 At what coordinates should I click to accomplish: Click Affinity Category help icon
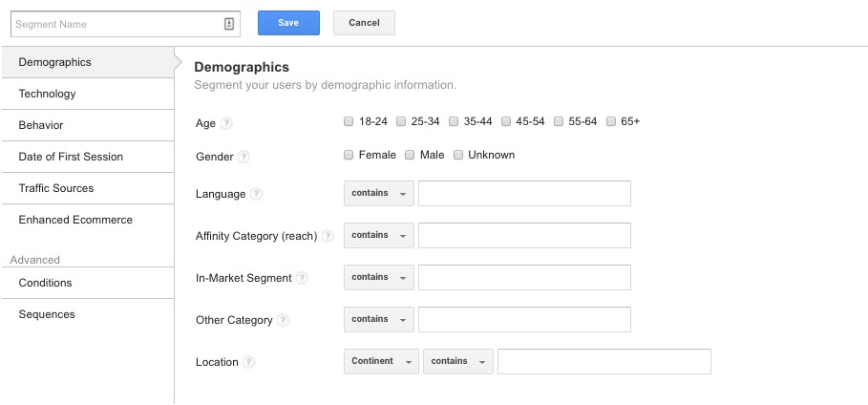[328, 236]
